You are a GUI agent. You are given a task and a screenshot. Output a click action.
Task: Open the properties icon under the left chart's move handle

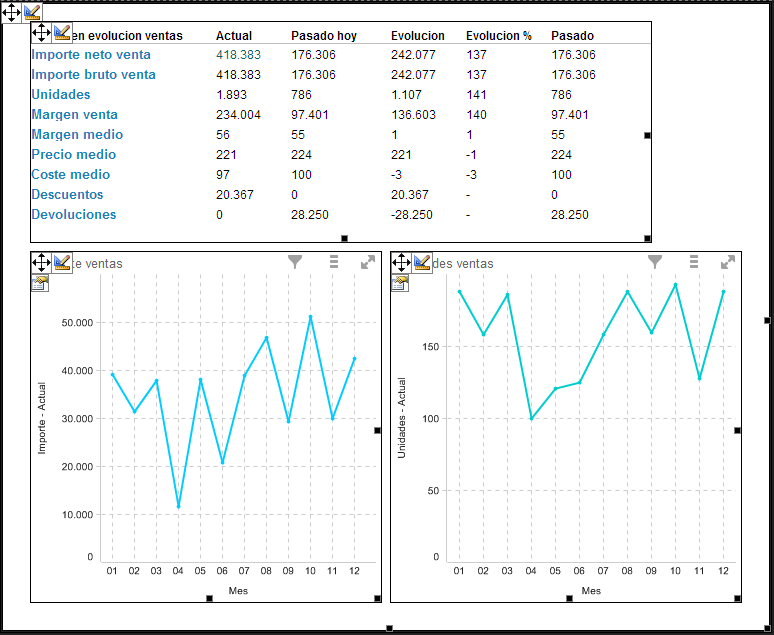pos(40,283)
